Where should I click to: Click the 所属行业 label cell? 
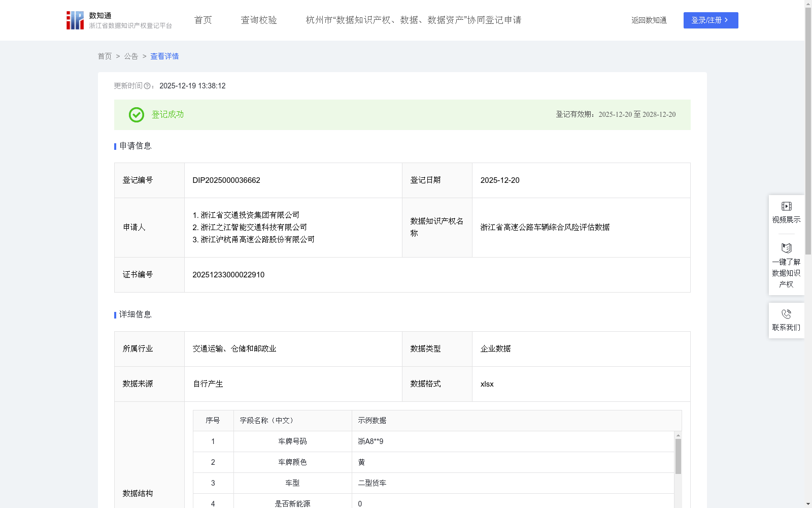[149, 349]
